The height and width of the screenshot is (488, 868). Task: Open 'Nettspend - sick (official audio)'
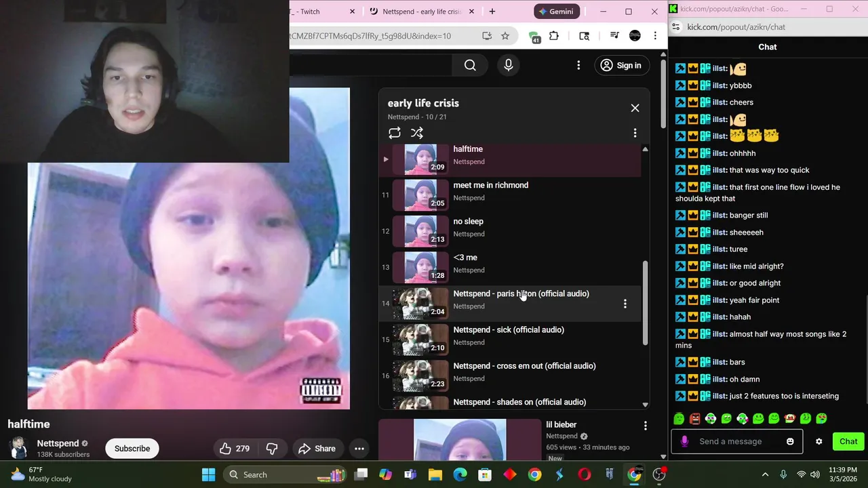509,340
